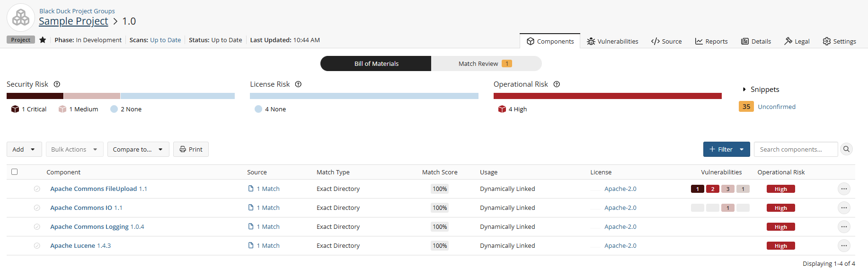
Task: Switch to the Vulnerabilities tab
Action: click(612, 41)
